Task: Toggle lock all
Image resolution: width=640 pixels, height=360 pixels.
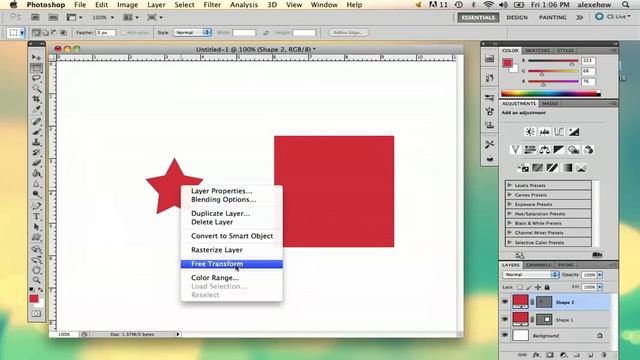Action: (x=547, y=287)
